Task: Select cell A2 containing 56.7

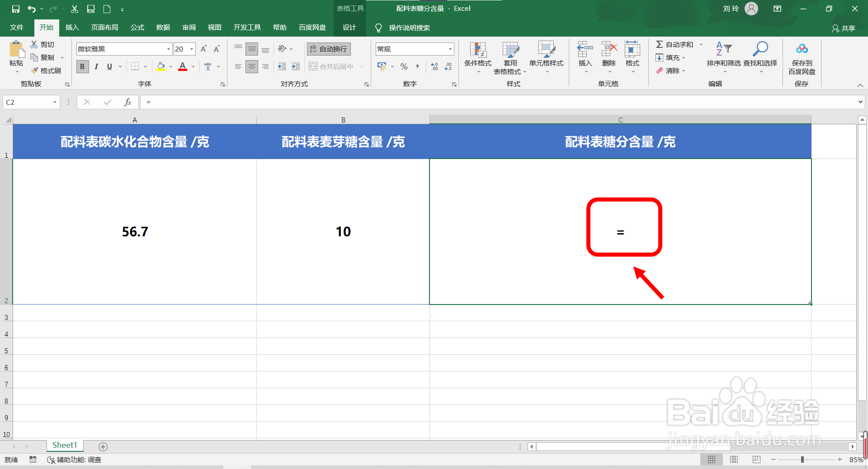Action: [135, 231]
